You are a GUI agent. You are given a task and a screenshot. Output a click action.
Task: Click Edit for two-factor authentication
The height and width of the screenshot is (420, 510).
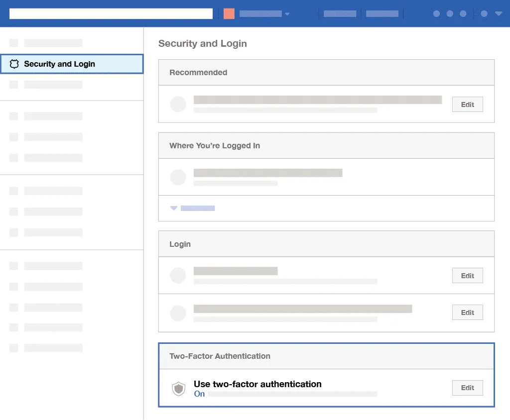coord(467,388)
